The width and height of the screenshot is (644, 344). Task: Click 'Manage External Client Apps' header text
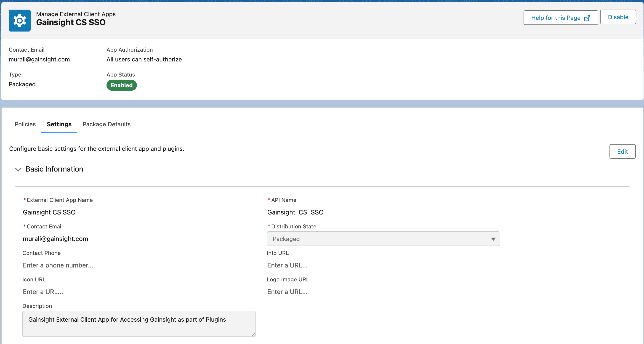(x=76, y=14)
